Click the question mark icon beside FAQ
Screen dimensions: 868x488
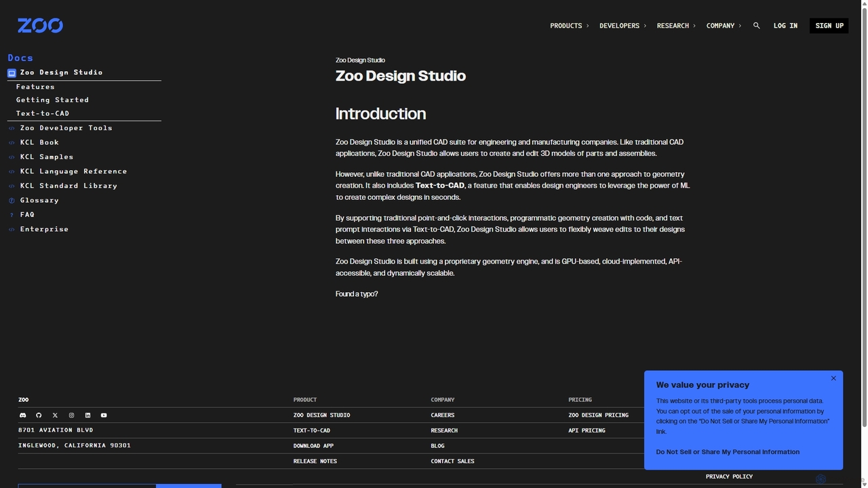[x=12, y=215]
